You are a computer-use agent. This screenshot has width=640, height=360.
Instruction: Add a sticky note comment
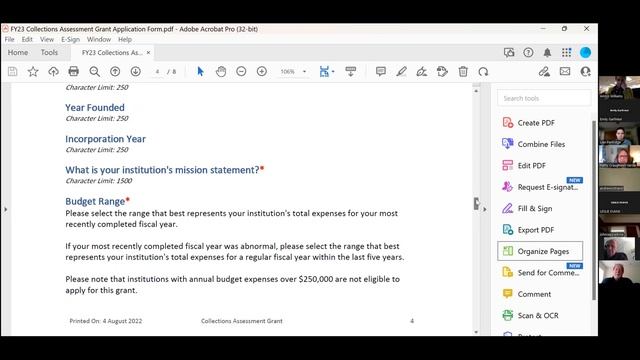coord(381,71)
